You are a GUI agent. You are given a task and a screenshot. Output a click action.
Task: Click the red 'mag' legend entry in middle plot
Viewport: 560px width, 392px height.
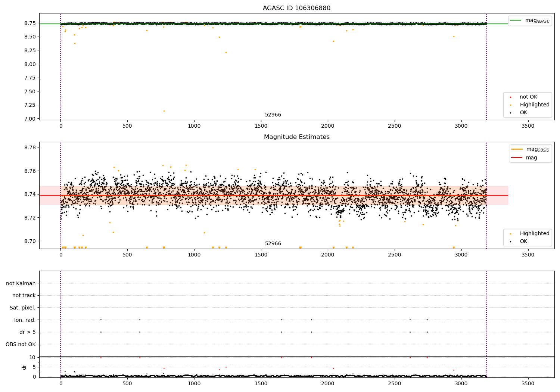[524, 158]
